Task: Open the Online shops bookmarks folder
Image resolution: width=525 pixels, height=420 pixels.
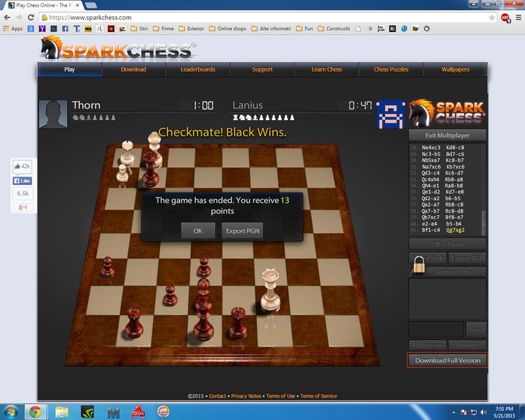Action: pos(227,29)
